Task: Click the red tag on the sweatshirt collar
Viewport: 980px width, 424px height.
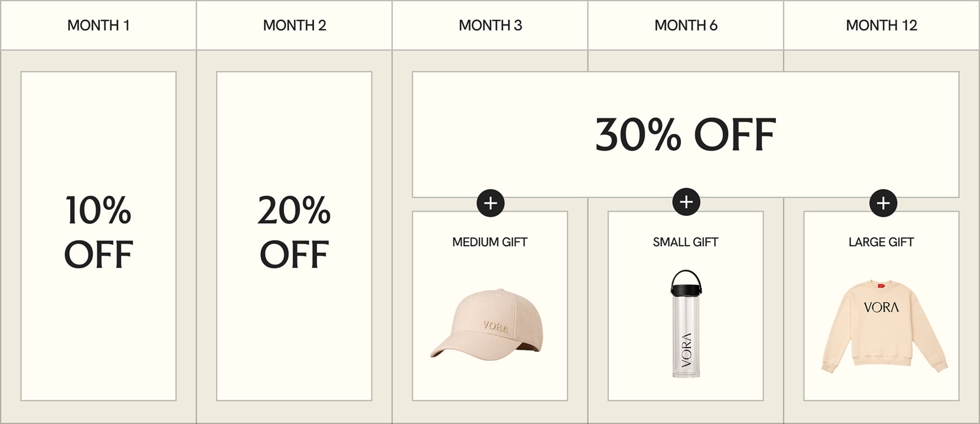Action: click(x=881, y=286)
